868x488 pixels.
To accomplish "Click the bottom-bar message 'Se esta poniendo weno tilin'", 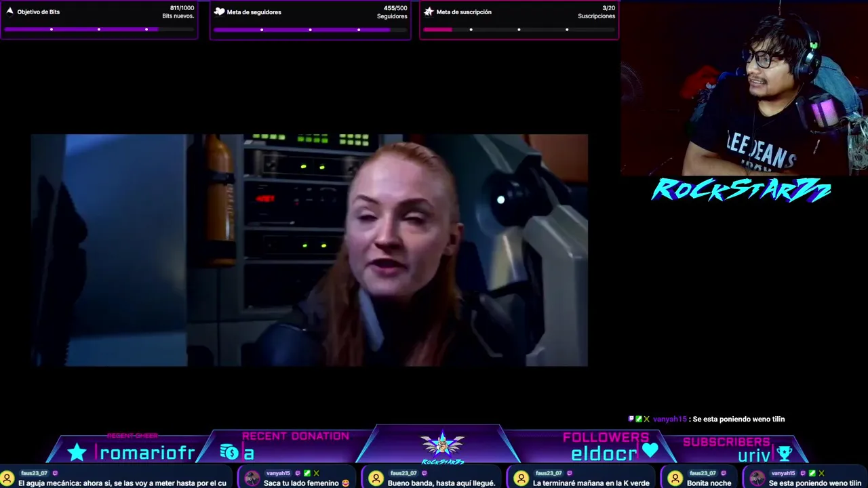I will [815, 483].
